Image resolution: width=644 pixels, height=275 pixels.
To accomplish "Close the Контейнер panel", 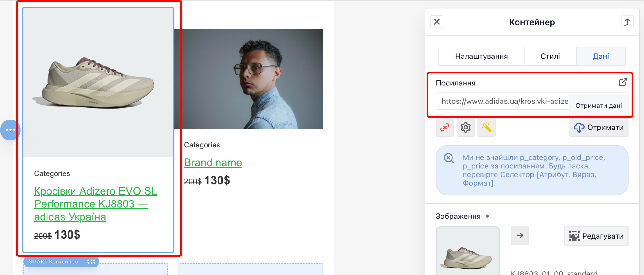I will pos(437,22).
